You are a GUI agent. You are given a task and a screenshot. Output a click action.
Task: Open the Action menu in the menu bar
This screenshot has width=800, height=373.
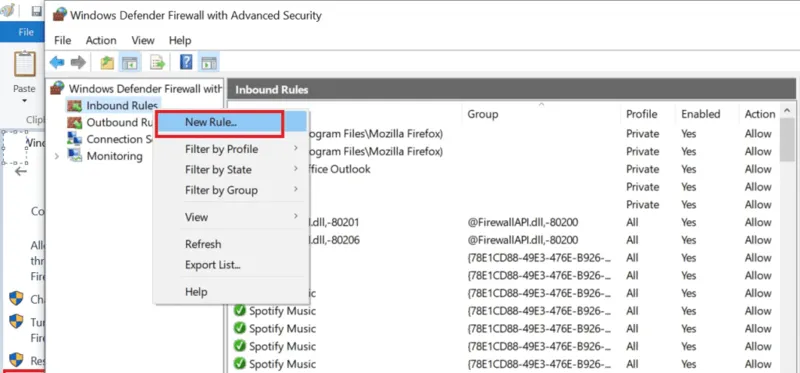click(101, 40)
